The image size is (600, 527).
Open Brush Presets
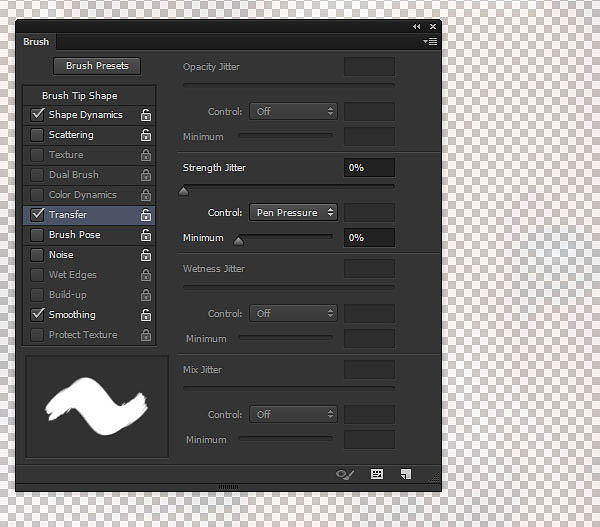click(x=97, y=66)
